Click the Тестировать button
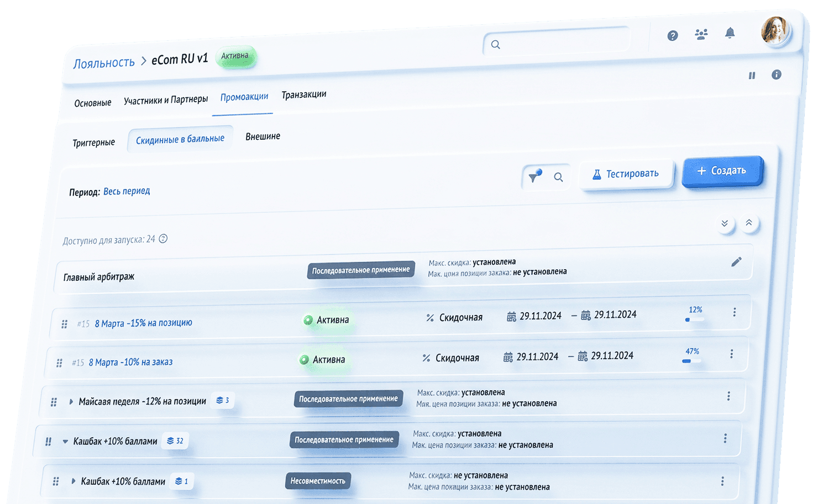818x504 pixels. point(626,174)
